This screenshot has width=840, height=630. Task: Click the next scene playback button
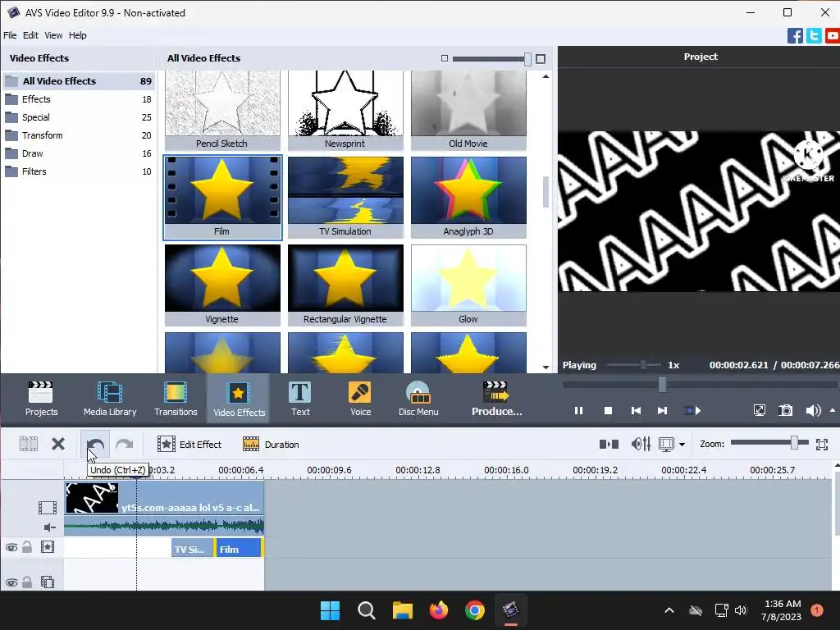[692, 410]
